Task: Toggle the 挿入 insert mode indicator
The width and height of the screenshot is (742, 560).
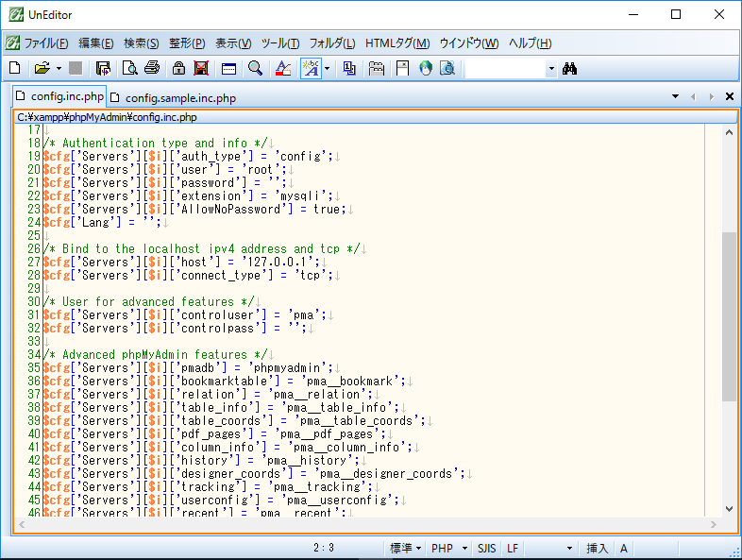Action: (598, 548)
